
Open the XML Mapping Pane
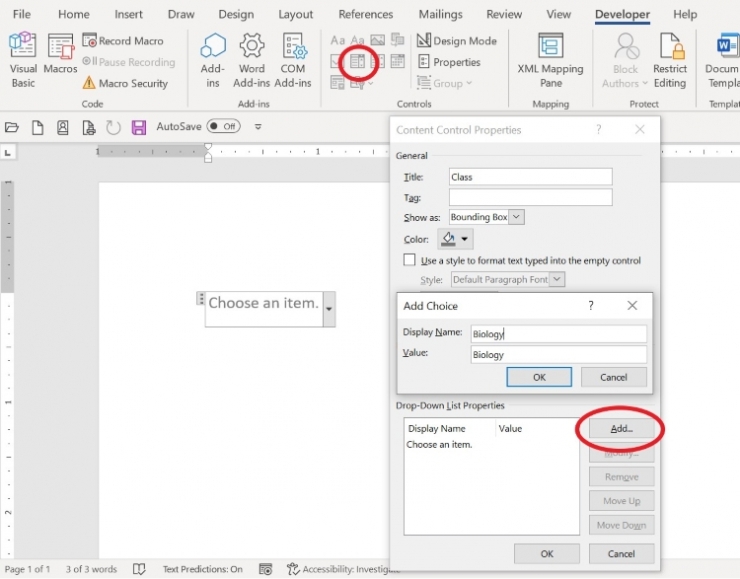pos(550,58)
